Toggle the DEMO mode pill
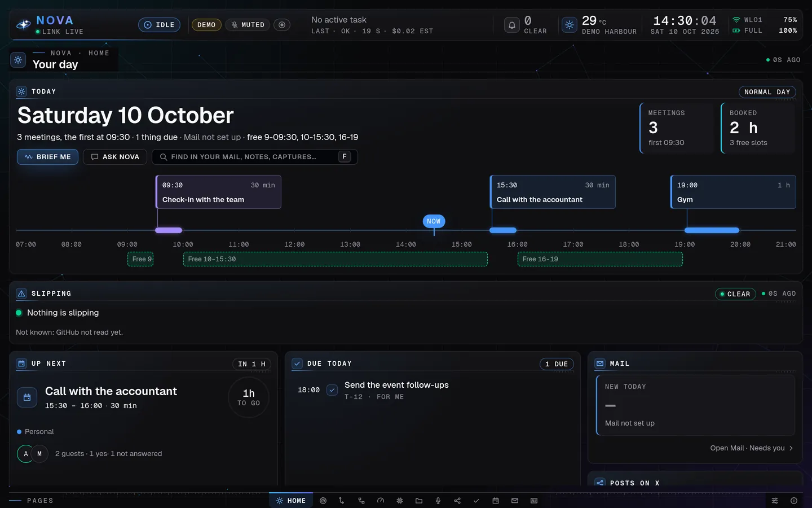This screenshot has width=812, height=508. (x=206, y=25)
